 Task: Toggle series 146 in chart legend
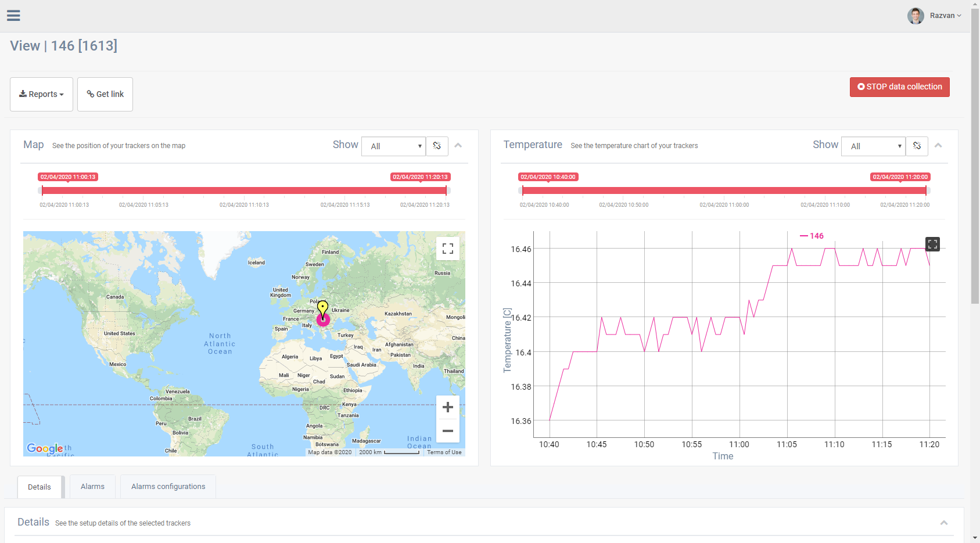point(812,236)
